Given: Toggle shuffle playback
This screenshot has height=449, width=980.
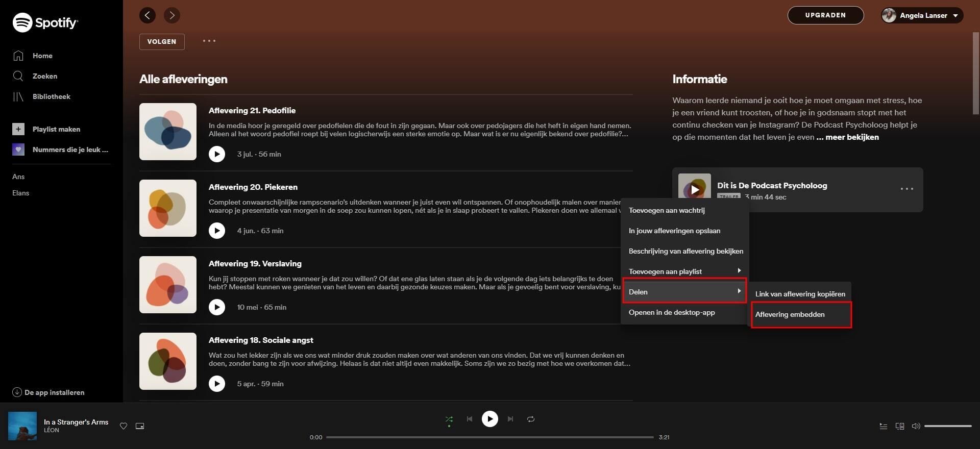Looking at the screenshot, I should (449, 419).
